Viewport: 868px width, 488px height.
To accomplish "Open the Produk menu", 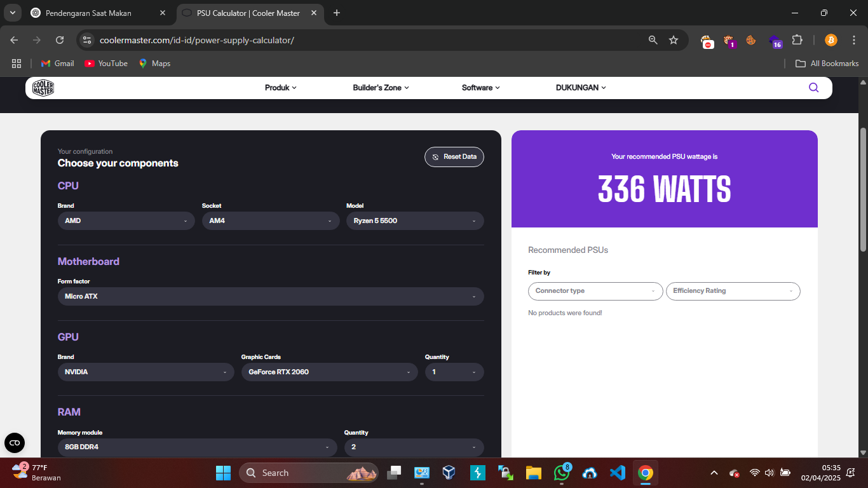I will 281,88.
